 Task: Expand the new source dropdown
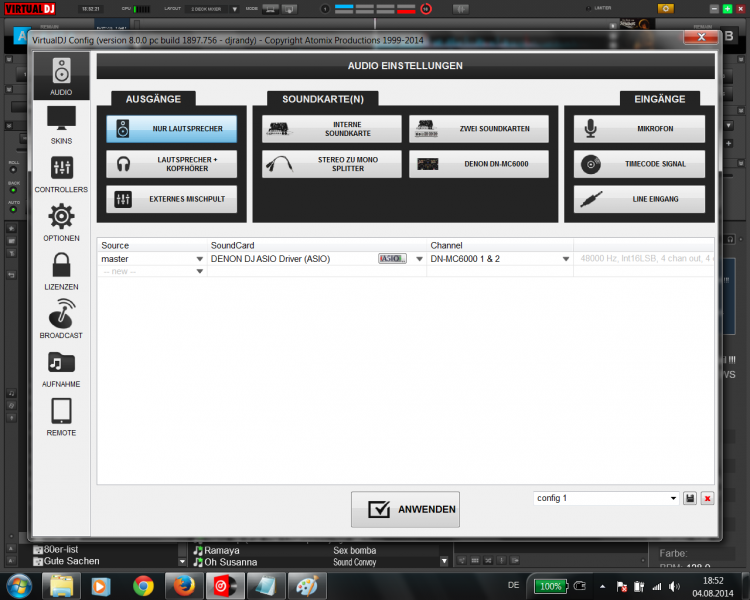[199, 271]
